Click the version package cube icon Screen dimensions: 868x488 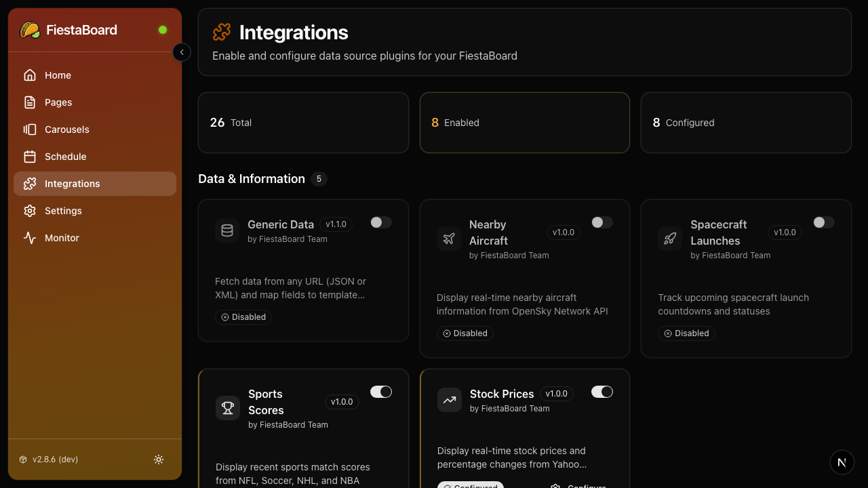pyautogui.click(x=23, y=460)
